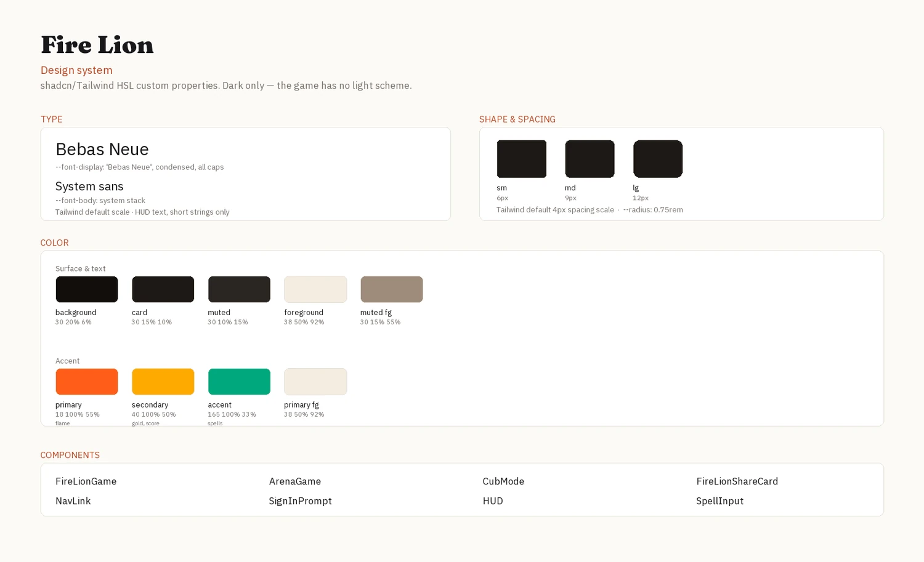Viewport: 924px width, 562px height.
Task: Click the "COMPONENTS" section heading
Action: pyautogui.click(x=70, y=456)
